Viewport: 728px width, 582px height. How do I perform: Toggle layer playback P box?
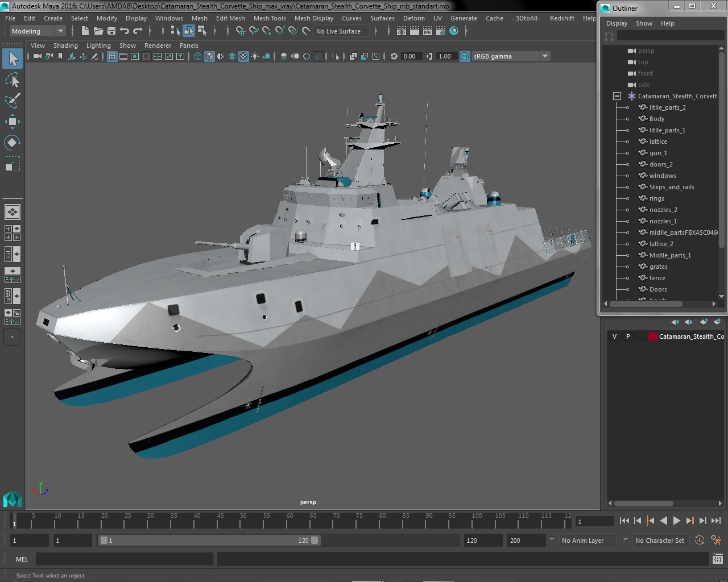point(628,336)
